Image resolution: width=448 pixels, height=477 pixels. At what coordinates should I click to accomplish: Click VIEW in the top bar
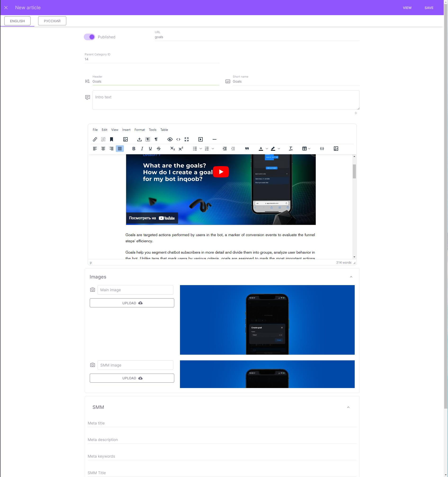pos(407,8)
